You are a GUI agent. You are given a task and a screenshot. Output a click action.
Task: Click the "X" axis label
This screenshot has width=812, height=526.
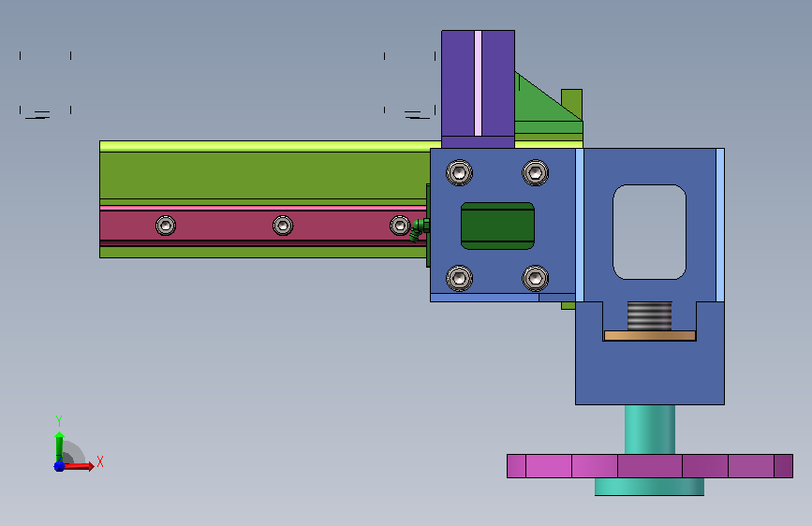point(100,461)
